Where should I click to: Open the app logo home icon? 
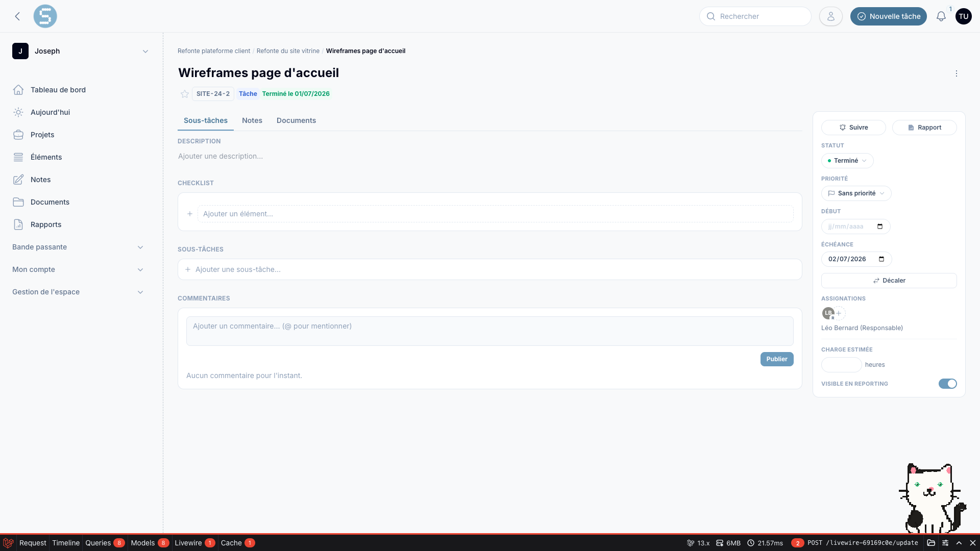tap(45, 16)
